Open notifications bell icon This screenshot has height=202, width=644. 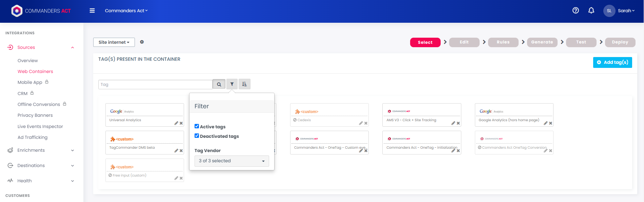pos(591,11)
